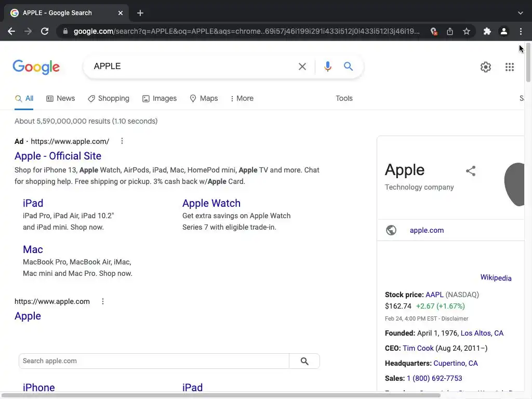This screenshot has height=399, width=532.
Task: Select the All results tab
Action: pos(24,98)
